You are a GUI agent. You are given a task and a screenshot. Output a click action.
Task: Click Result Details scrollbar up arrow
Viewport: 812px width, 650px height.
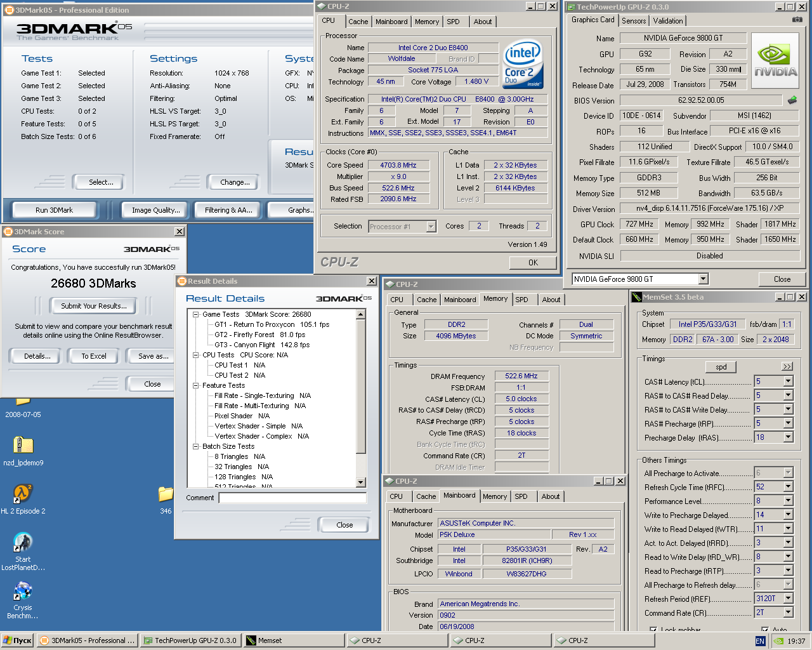pyautogui.click(x=361, y=314)
